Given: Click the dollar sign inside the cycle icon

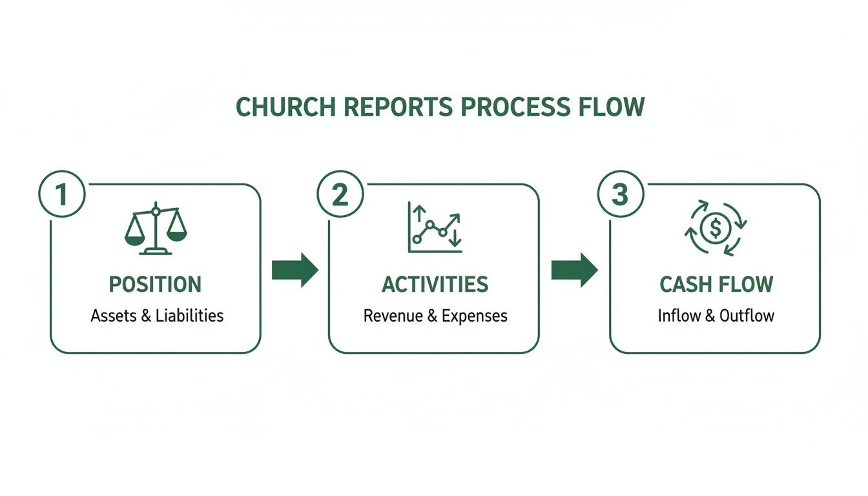Looking at the screenshot, I should click(716, 227).
